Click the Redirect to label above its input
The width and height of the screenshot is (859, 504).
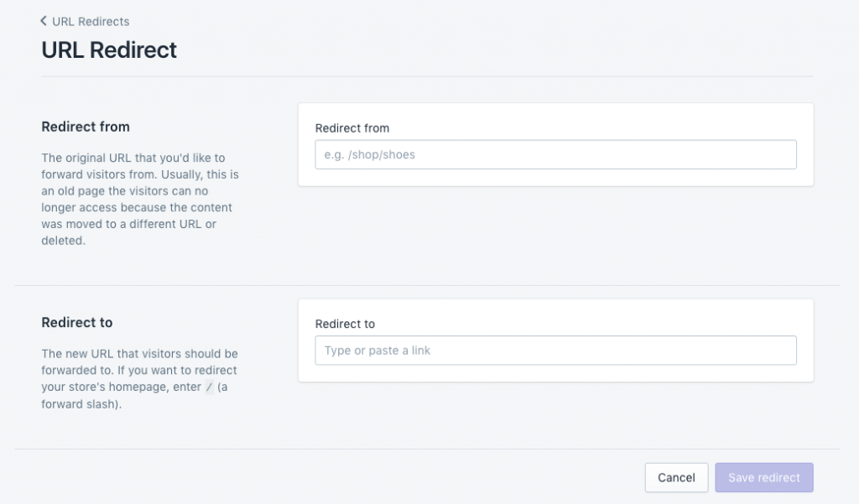[x=345, y=324]
